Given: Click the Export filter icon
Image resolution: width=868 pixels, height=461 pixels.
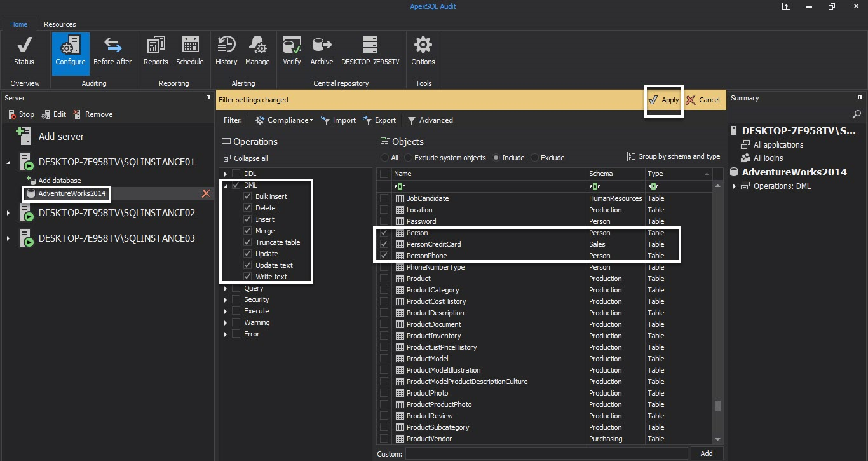Looking at the screenshot, I should coord(379,120).
